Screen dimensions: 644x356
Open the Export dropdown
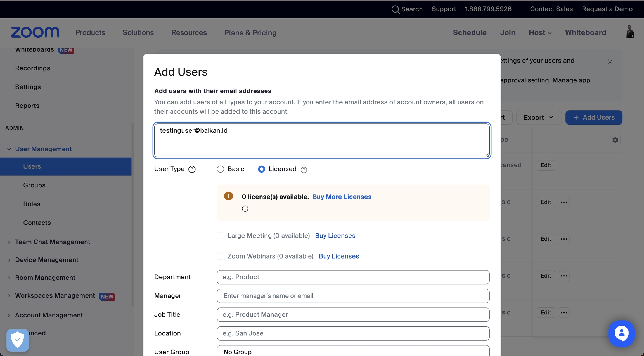point(539,117)
